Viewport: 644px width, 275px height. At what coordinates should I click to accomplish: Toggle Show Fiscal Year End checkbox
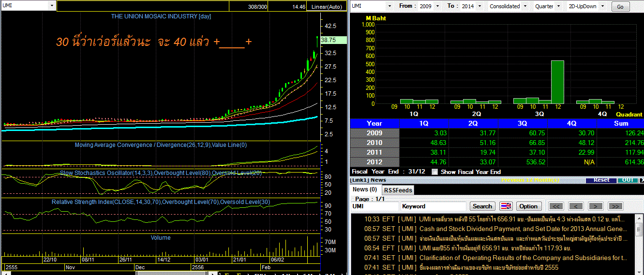[434, 172]
